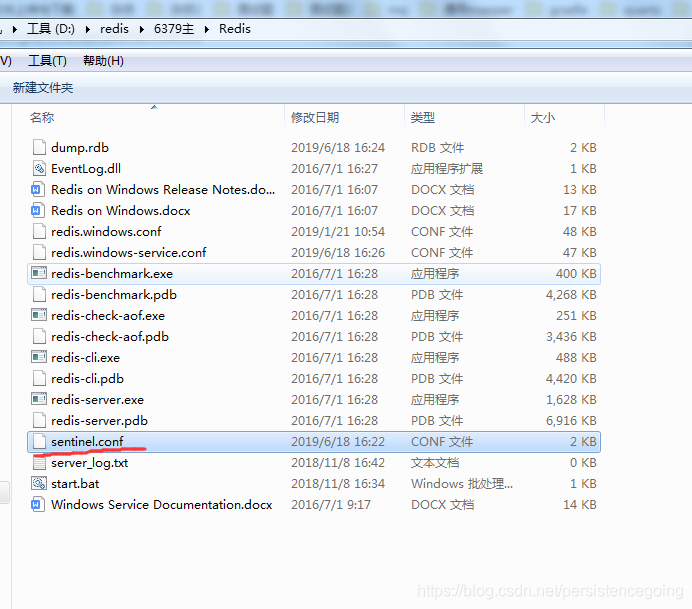
Task: Select Redis on Windows Release Notes file name
Action: click(163, 190)
